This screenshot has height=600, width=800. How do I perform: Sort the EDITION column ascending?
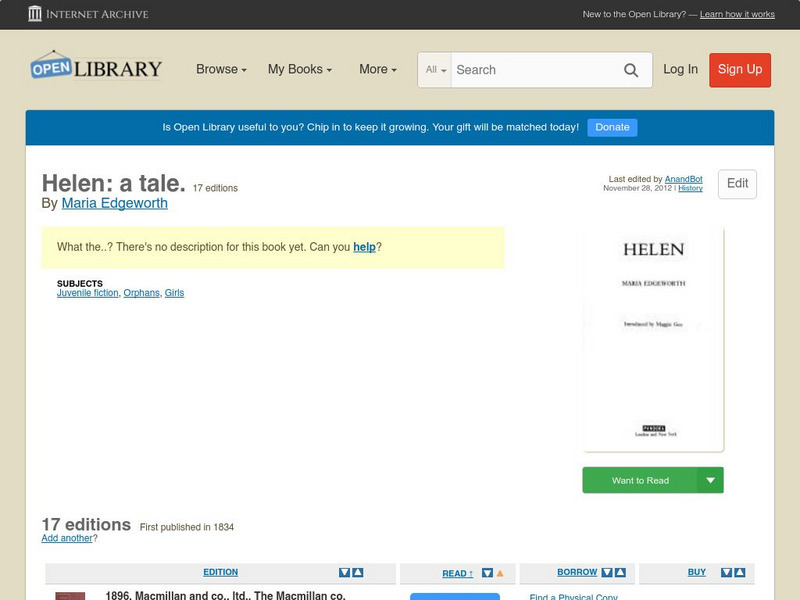tap(357, 573)
